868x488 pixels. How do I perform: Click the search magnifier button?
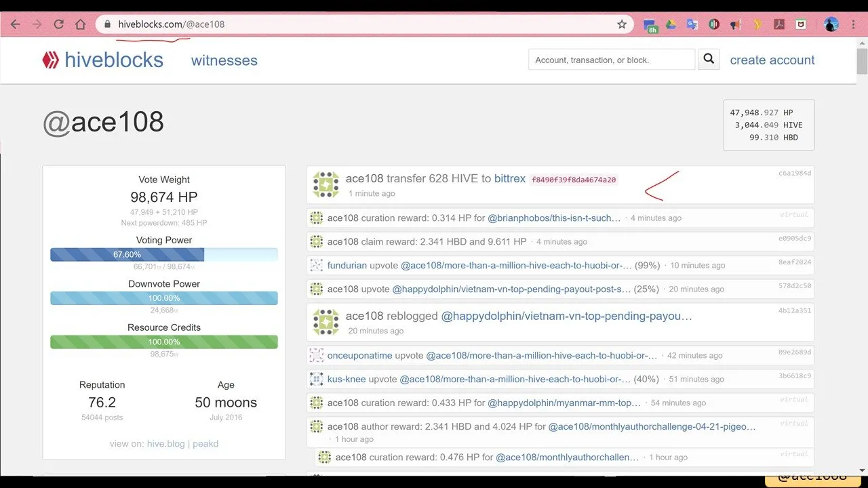(709, 59)
